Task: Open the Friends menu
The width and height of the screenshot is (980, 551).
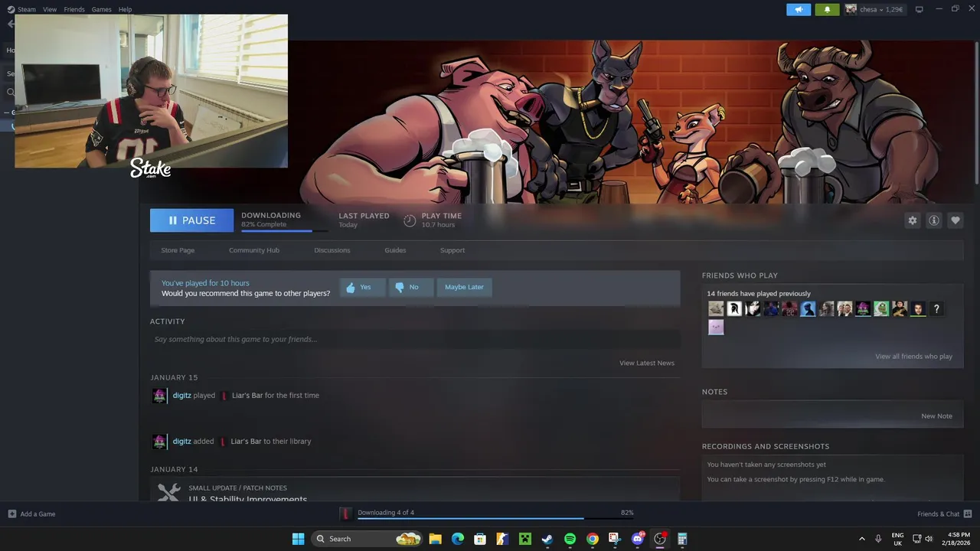Action: pyautogui.click(x=74, y=9)
